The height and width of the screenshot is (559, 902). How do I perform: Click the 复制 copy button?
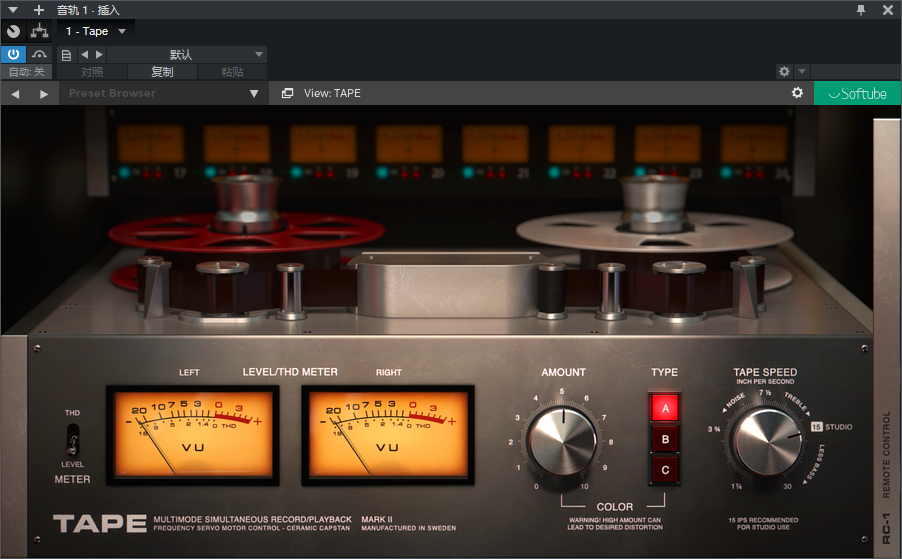[x=162, y=72]
